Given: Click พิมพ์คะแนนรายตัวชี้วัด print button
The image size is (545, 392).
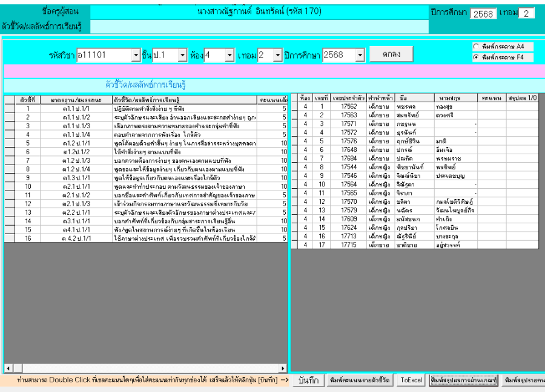Looking at the screenshot, I should point(360,380).
